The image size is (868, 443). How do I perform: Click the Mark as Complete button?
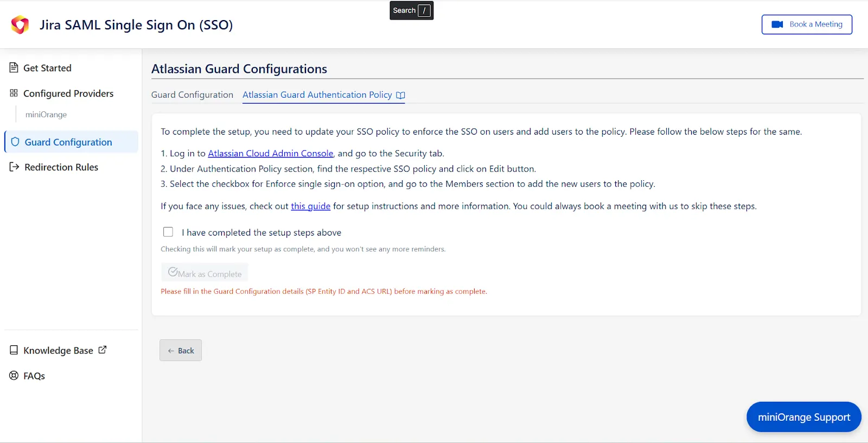pyautogui.click(x=205, y=273)
